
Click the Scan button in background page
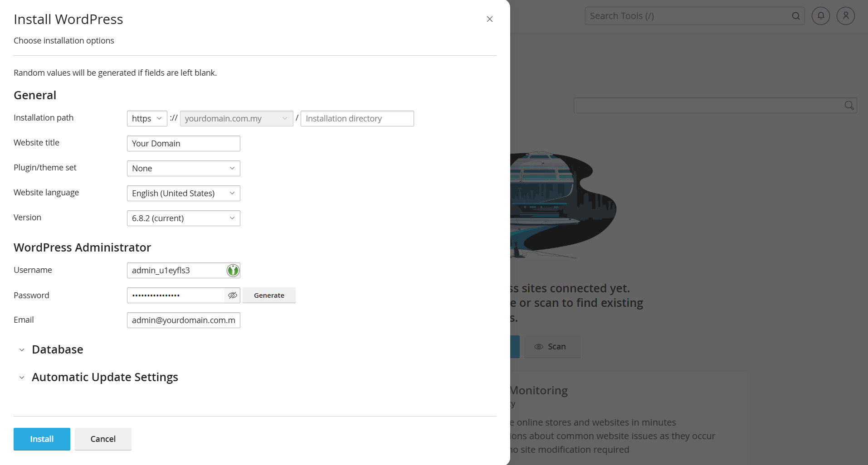[552, 347]
